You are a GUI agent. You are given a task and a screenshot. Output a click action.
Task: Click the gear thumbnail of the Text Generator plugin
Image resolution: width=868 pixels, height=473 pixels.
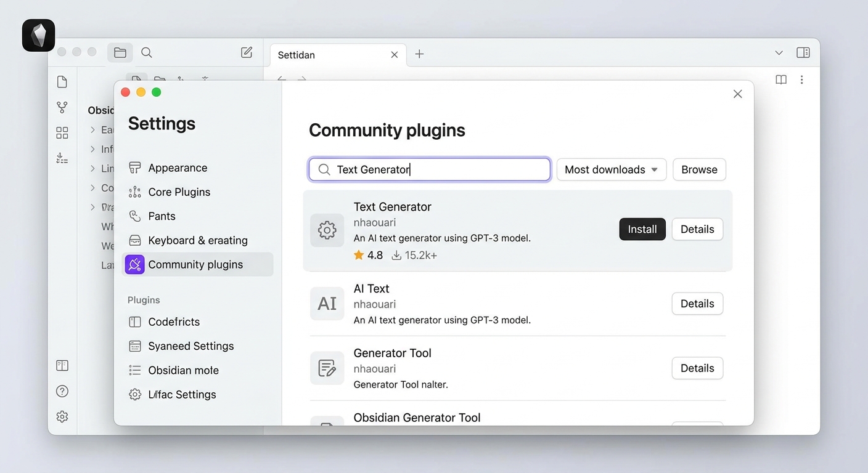[327, 230]
